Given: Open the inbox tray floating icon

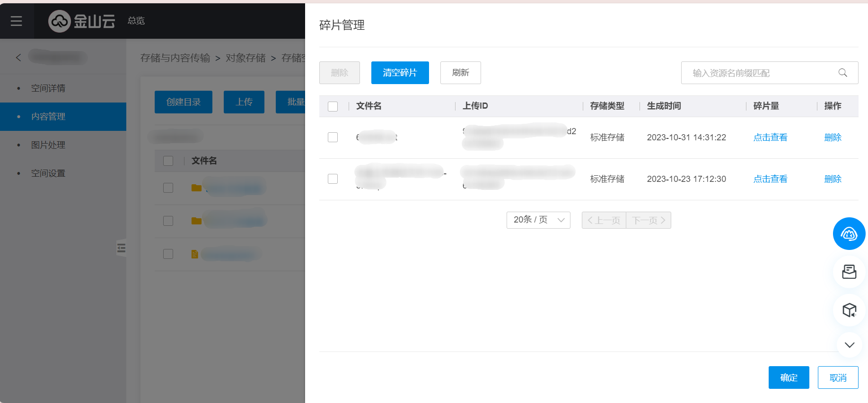Looking at the screenshot, I should [849, 272].
